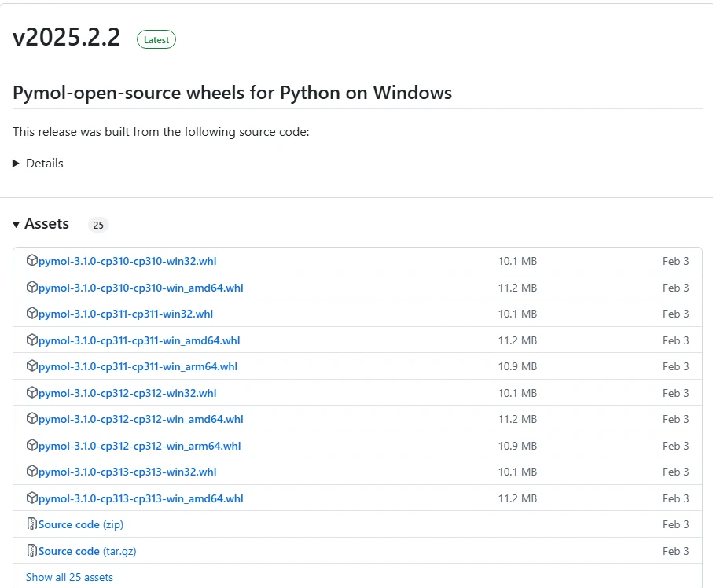
Task: Click package icon beside cp312-win32 wheel
Action: pyautogui.click(x=32, y=393)
